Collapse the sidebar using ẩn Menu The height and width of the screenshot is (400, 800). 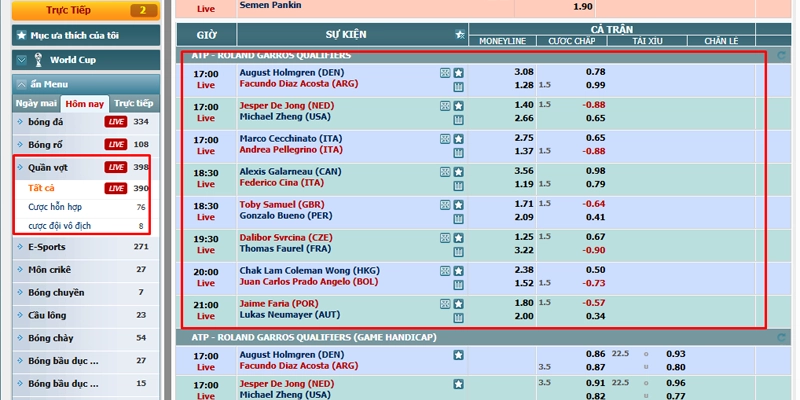[86, 84]
